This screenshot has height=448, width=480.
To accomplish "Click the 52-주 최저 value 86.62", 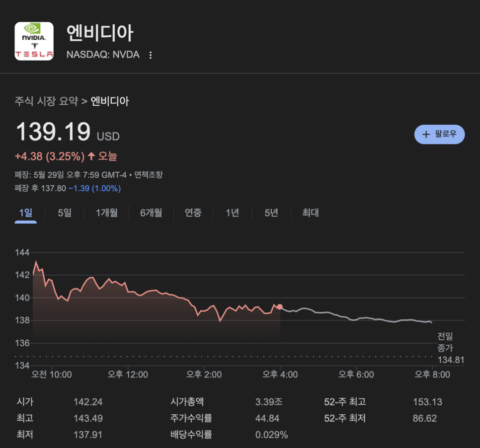I will (x=424, y=418).
